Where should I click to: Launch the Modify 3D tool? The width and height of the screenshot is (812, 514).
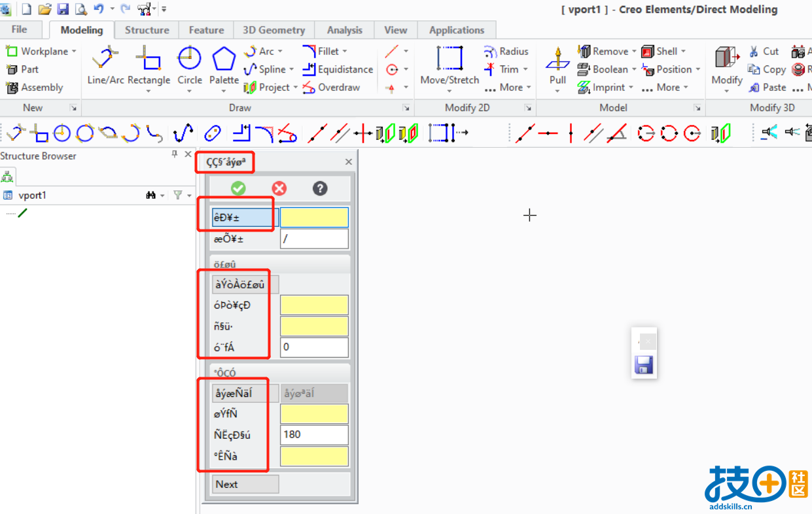tap(727, 66)
